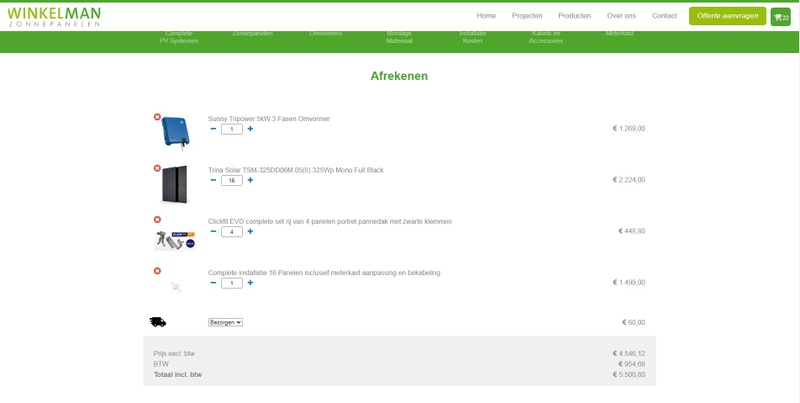This screenshot has height=403, width=800.
Task: Open the Contact menu item
Action: click(x=664, y=16)
